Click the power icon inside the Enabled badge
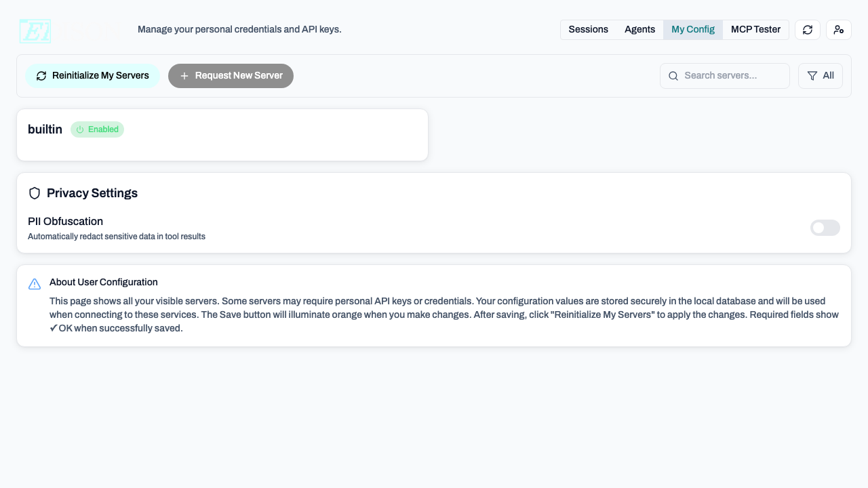This screenshot has height=488, width=868. click(80, 129)
